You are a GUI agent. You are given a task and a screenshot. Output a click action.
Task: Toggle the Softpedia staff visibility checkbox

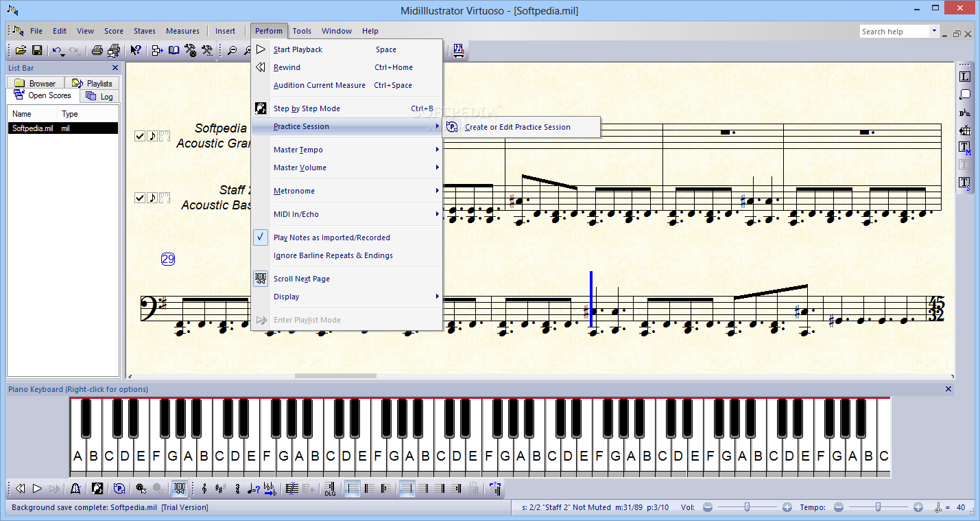(x=140, y=136)
